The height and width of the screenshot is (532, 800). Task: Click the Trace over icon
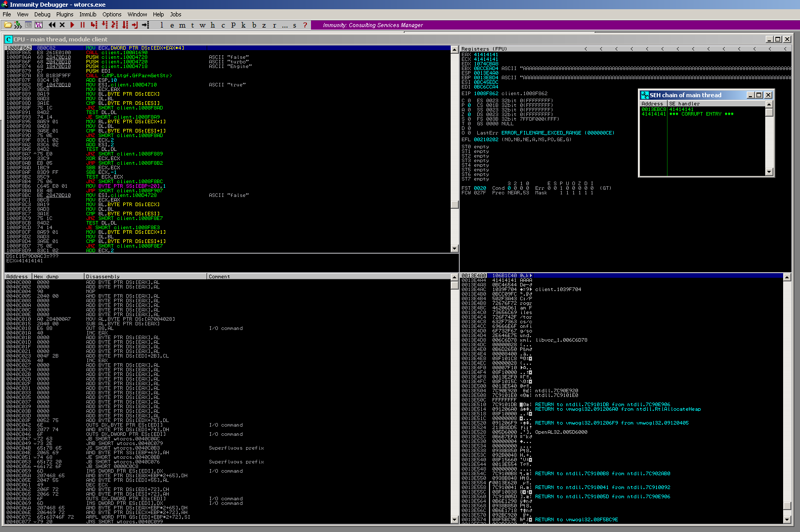coord(125,25)
